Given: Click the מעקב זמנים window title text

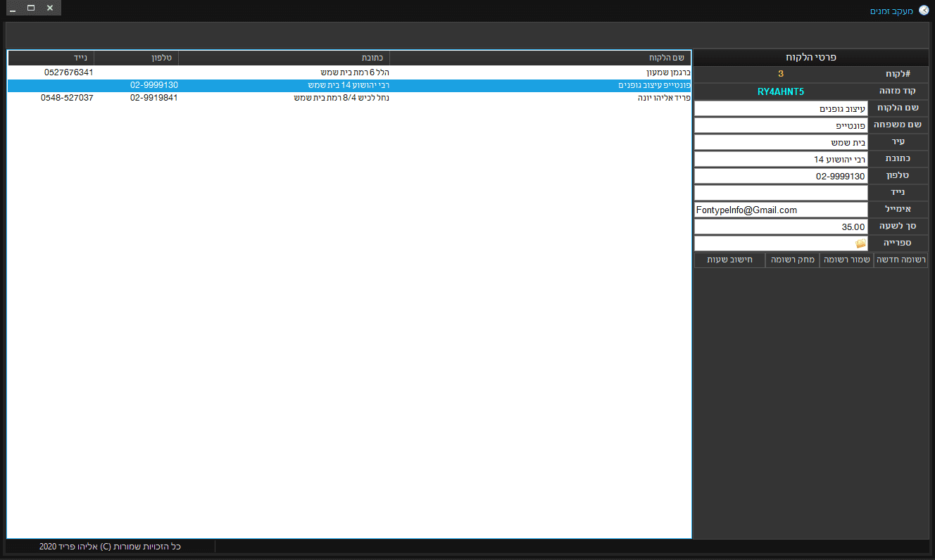Looking at the screenshot, I should [x=891, y=11].
